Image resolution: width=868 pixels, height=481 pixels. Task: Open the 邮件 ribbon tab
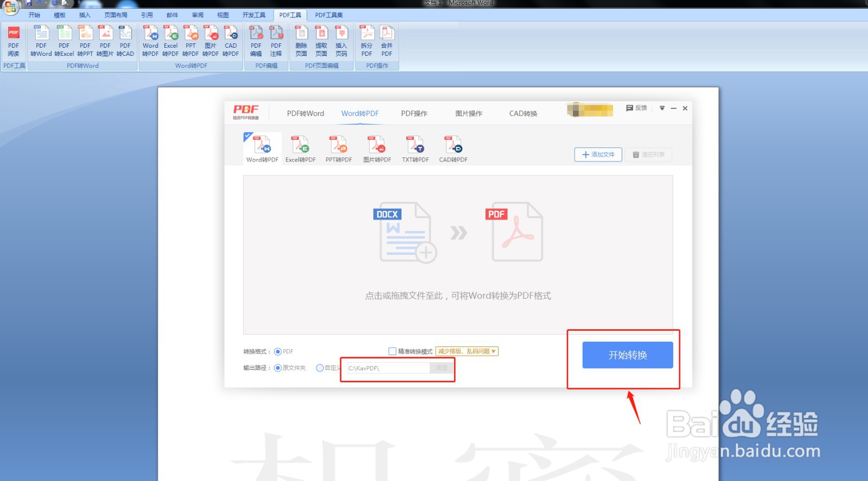[x=173, y=15]
